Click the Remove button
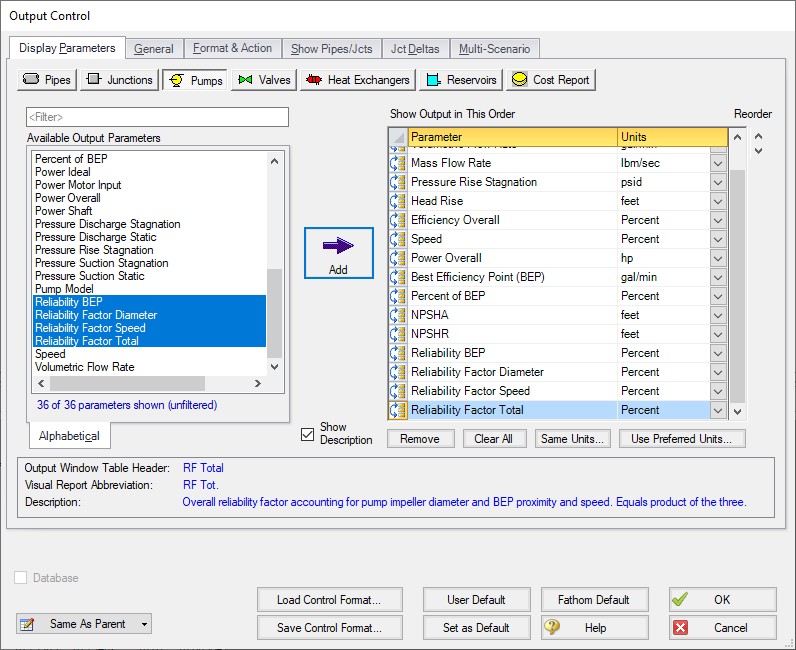The height and width of the screenshot is (650, 796). [x=420, y=439]
